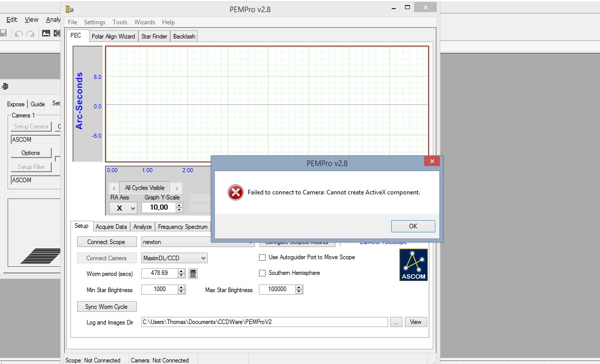
Task: Open the RA Axis dropdown
Action: point(133,208)
